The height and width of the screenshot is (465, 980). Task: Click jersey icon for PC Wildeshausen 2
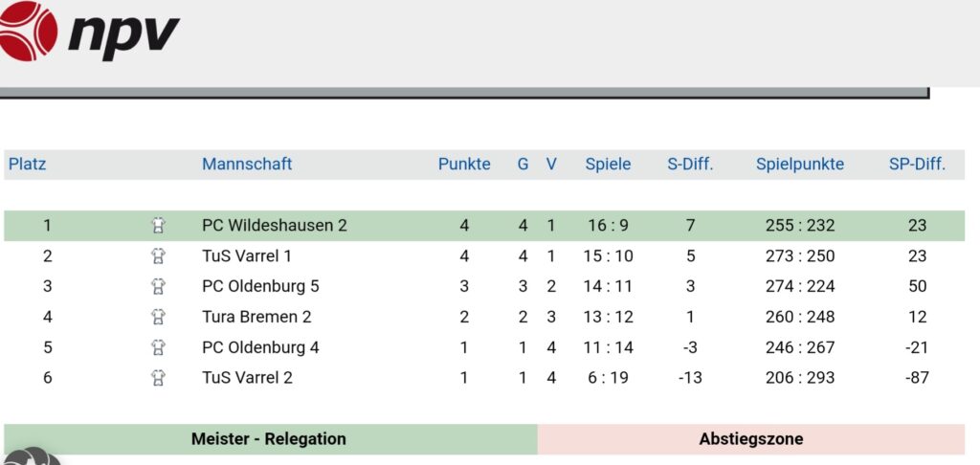159,225
